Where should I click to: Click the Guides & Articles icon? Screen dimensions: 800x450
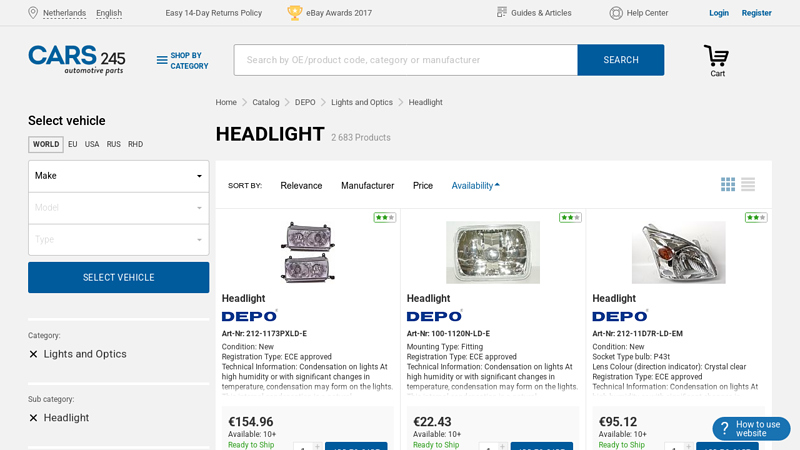click(x=502, y=12)
